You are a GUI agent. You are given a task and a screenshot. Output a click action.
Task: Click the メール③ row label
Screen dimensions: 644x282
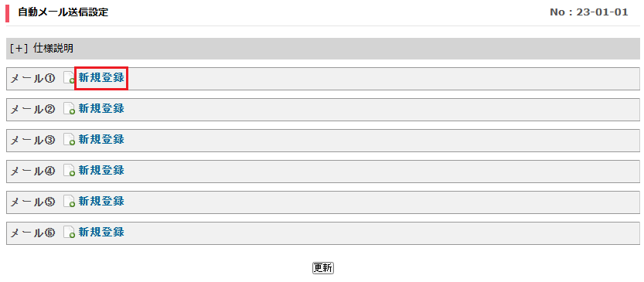click(x=32, y=140)
